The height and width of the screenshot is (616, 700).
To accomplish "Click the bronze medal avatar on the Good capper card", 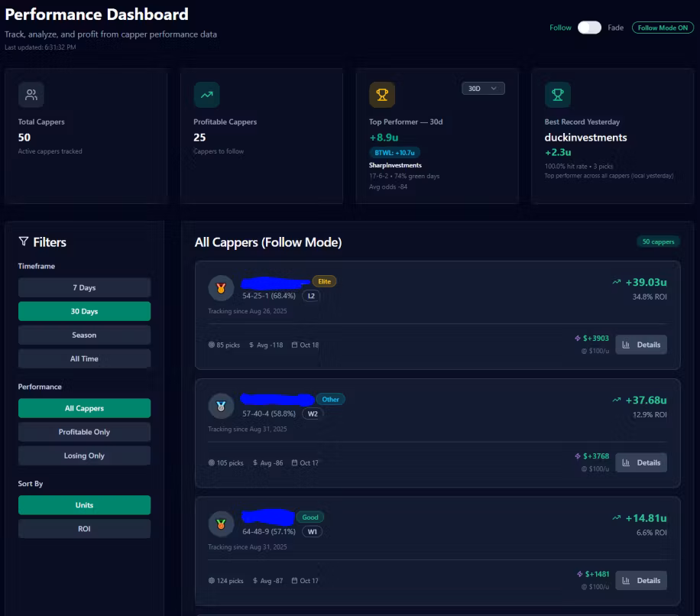I will click(221, 524).
